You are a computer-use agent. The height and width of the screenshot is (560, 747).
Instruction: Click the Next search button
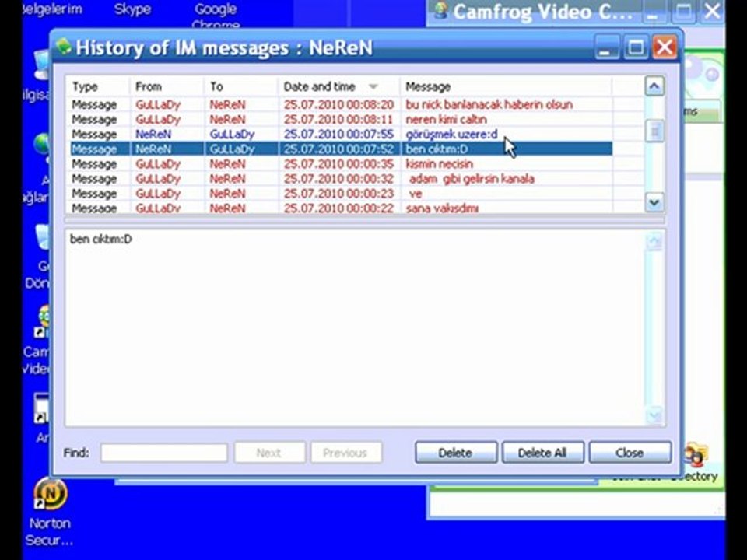269,453
